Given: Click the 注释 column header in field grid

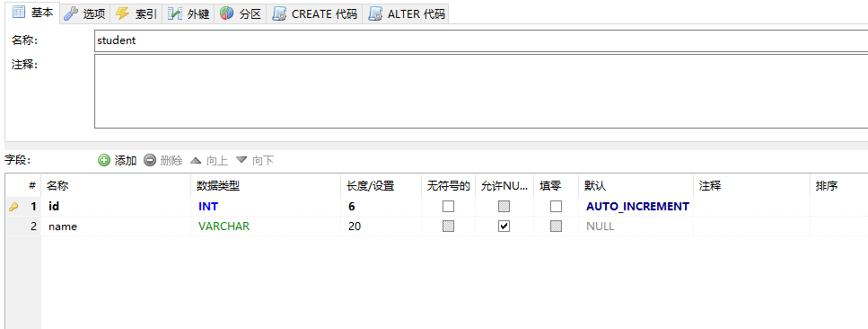Looking at the screenshot, I should pos(751,186).
